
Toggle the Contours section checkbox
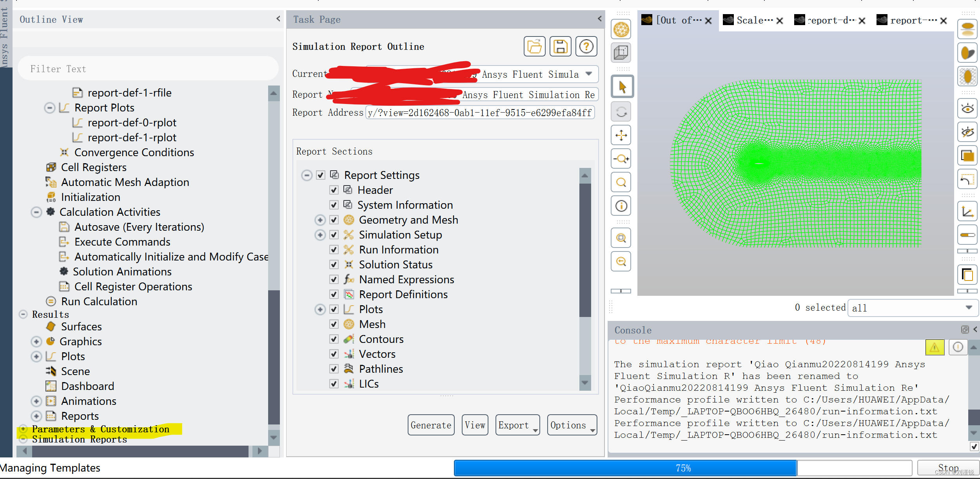(x=334, y=339)
